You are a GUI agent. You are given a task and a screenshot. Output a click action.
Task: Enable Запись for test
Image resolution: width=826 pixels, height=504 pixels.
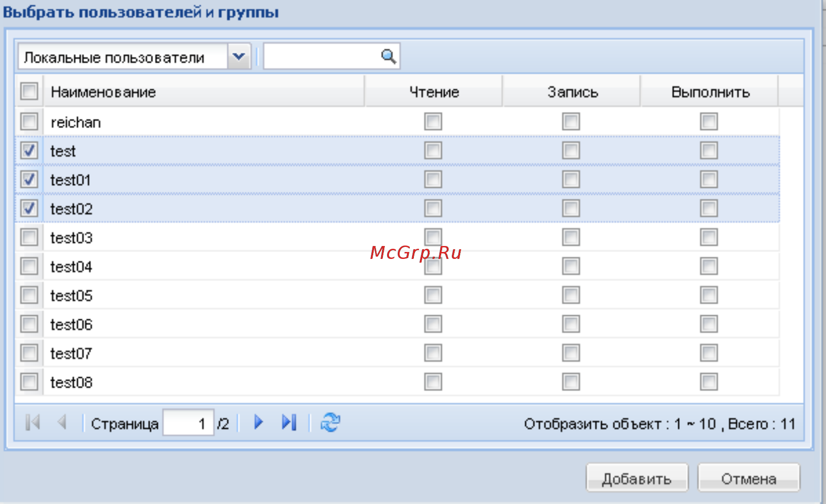coord(571,150)
